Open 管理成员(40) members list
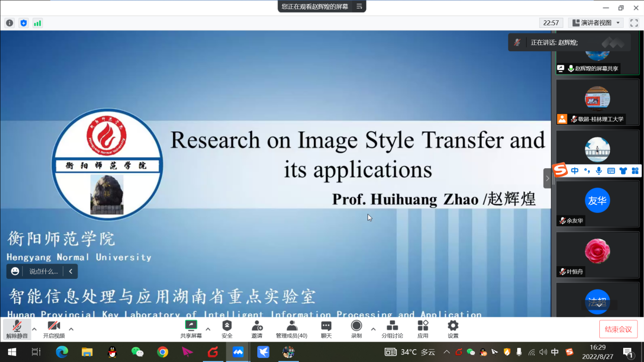644x362 pixels. (x=291, y=329)
